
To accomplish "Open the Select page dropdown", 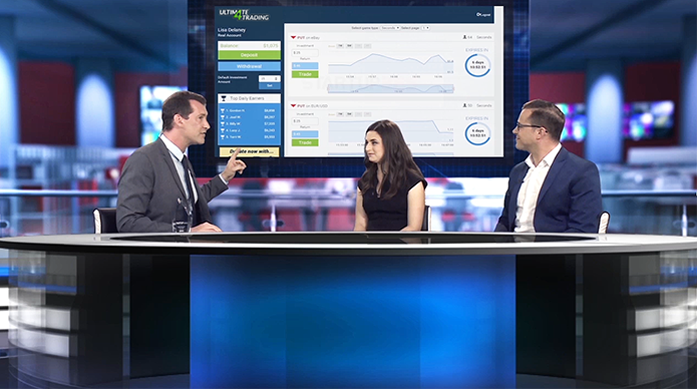I will tap(425, 28).
